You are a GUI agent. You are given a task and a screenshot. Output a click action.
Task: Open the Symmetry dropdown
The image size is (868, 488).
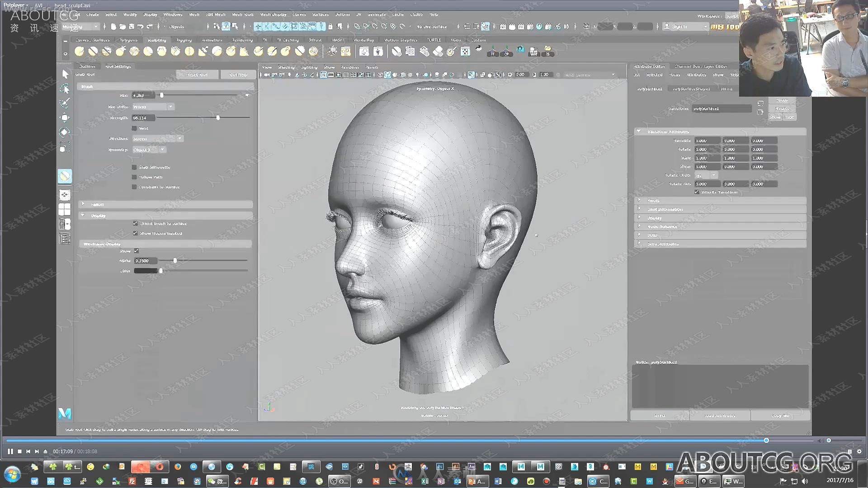149,150
